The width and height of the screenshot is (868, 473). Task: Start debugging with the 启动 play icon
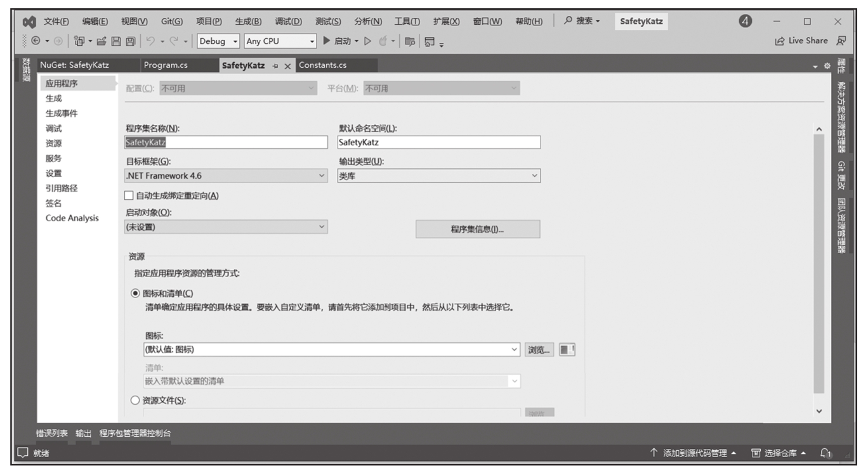pos(327,41)
